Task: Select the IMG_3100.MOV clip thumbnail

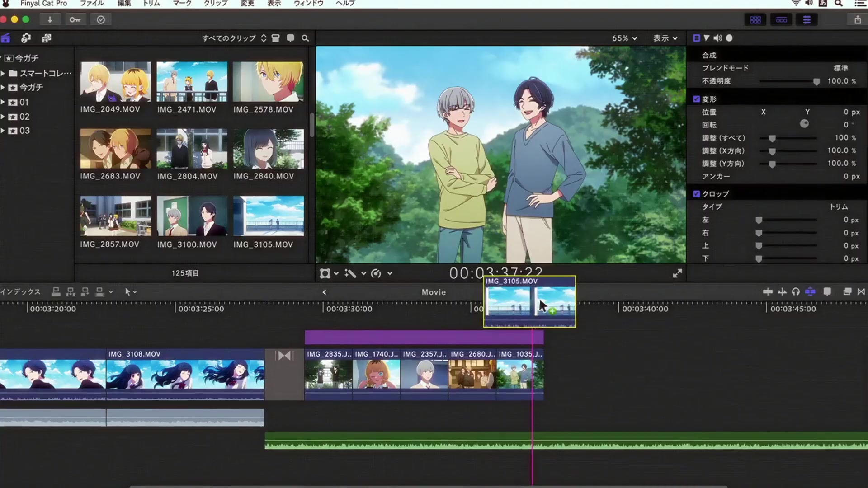Action: click(x=192, y=216)
